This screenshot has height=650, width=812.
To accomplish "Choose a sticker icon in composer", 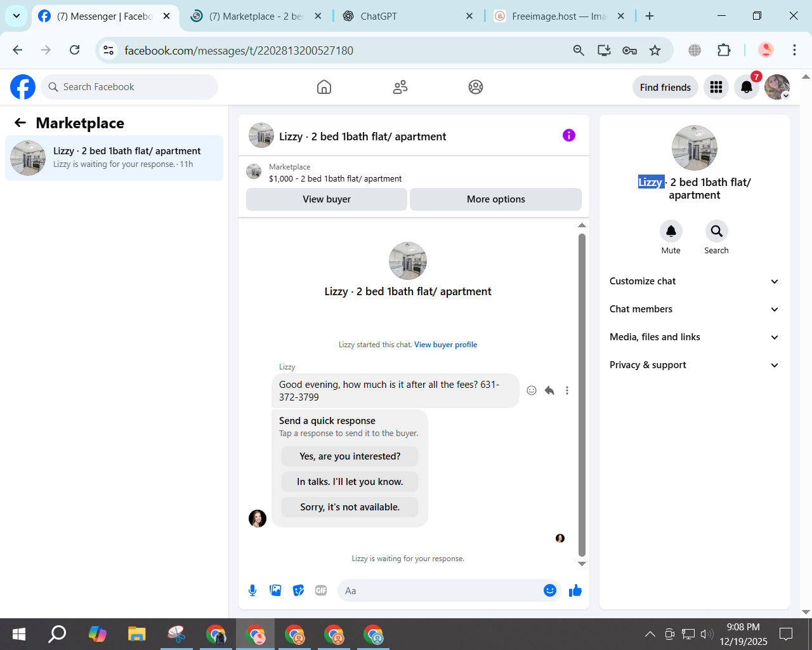I will (298, 590).
